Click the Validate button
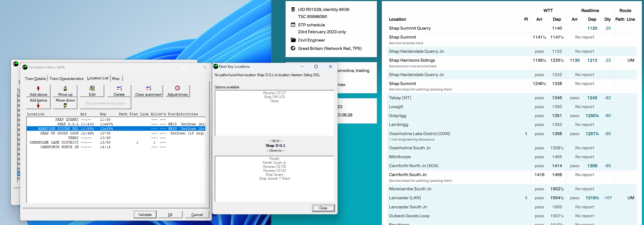Screen dimensions: 644x225 pyautogui.click(x=145, y=214)
